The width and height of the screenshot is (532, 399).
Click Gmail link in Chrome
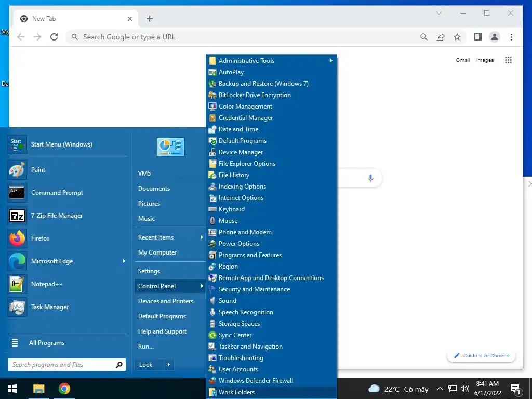(463, 60)
